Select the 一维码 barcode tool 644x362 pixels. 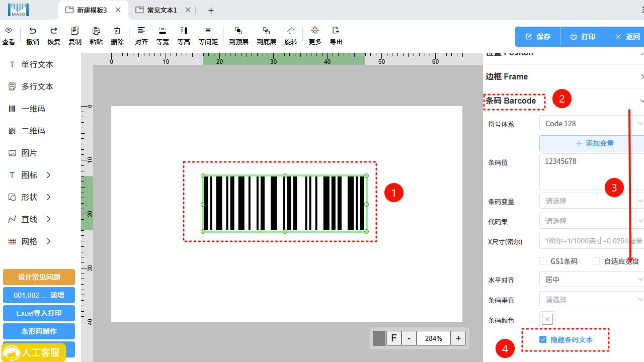(33, 109)
